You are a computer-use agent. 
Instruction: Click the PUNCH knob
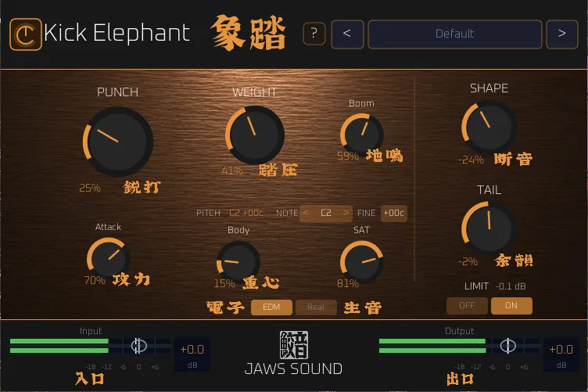118,142
